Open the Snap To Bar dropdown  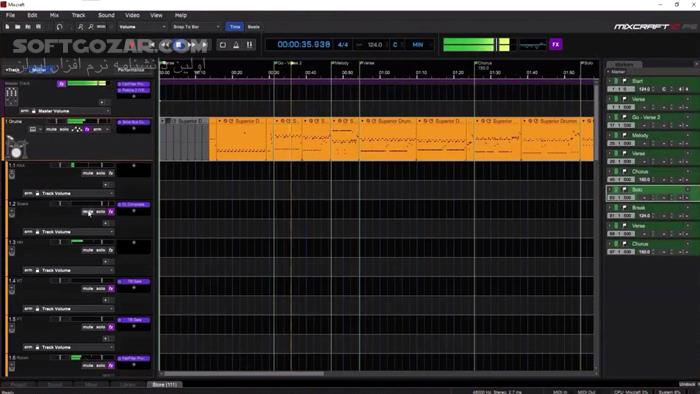tap(196, 27)
